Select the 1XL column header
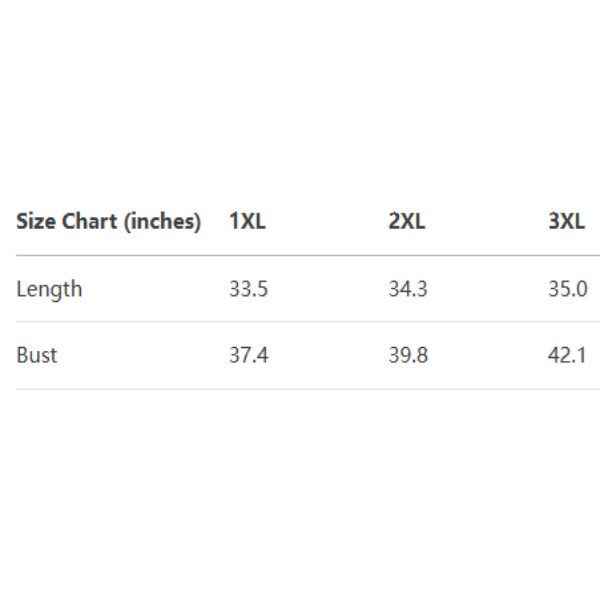The image size is (600, 600). pos(247,221)
